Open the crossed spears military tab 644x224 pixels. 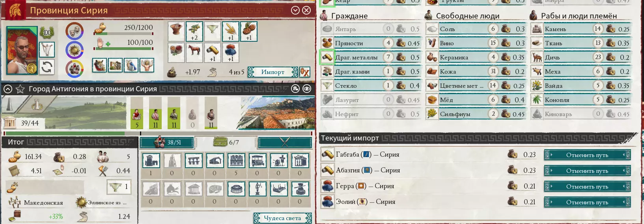pos(285,142)
